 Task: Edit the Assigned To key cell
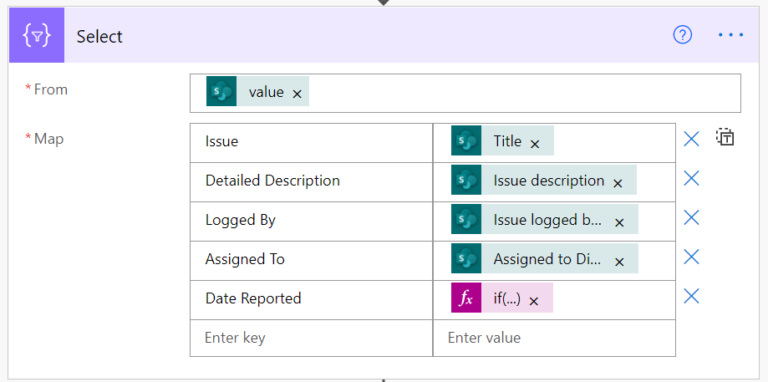(312, 260)
